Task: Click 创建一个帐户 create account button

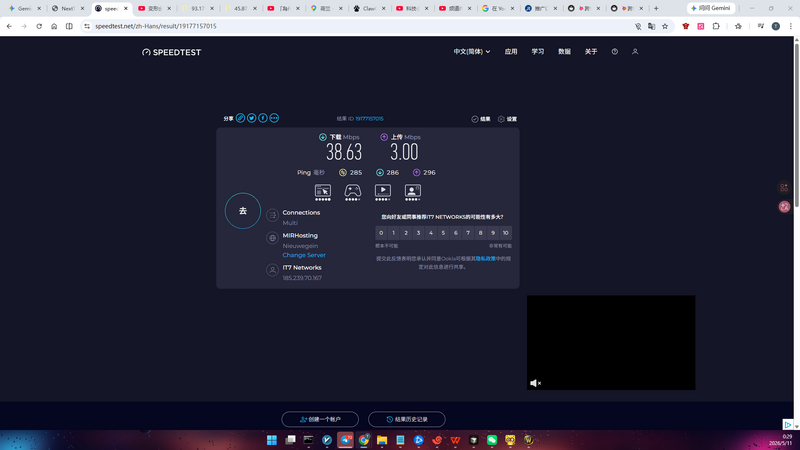Action: (x=320, y=419)
